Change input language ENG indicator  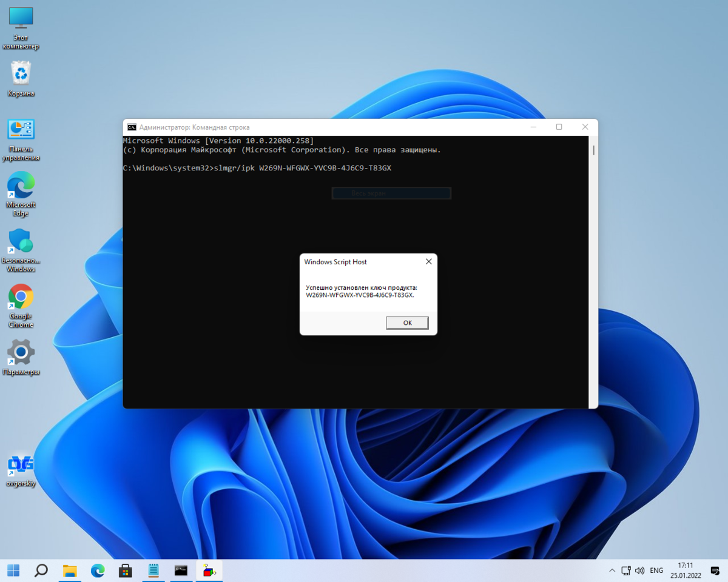(656, 570)
